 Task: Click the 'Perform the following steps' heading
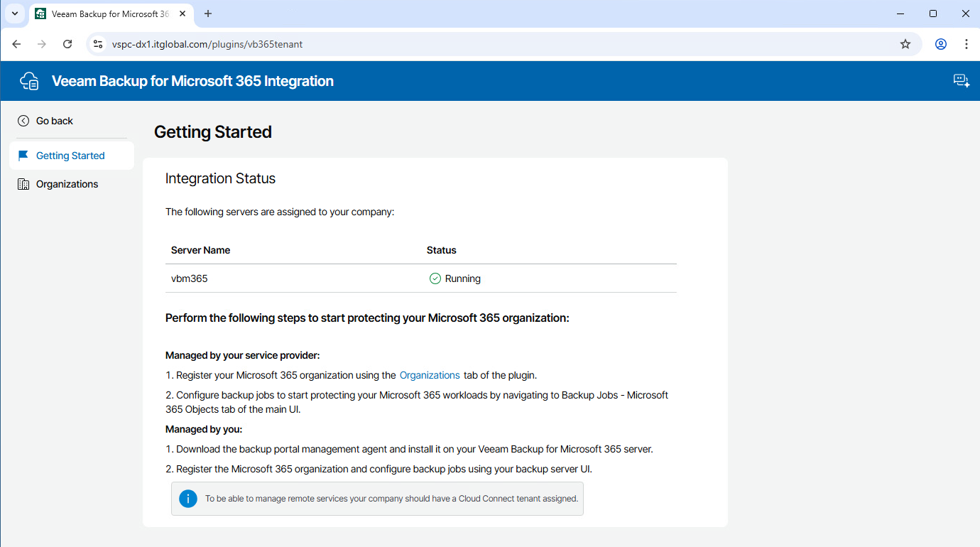[367, 318]
